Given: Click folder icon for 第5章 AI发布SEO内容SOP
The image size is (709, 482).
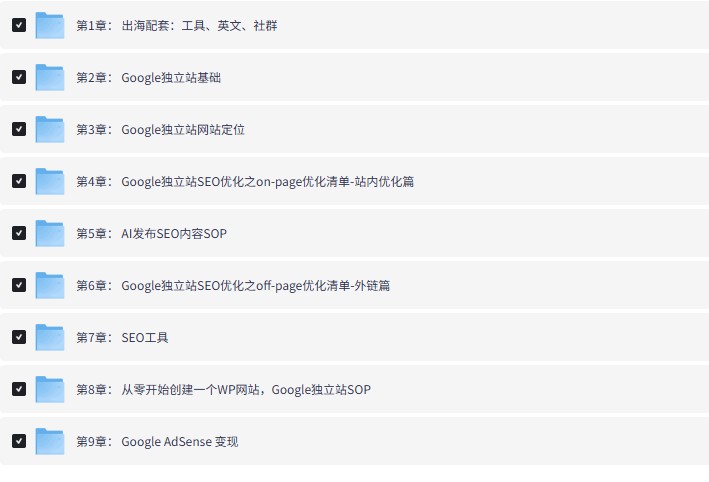Looking at the screenshot, I should pos(49,233).
